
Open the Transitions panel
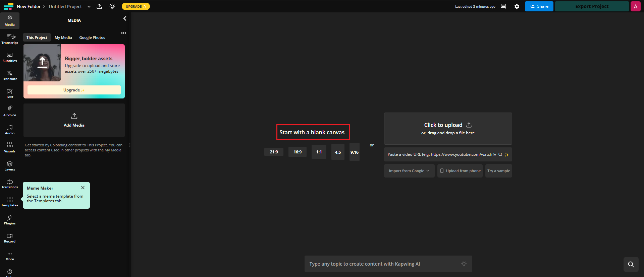point(10,184)
